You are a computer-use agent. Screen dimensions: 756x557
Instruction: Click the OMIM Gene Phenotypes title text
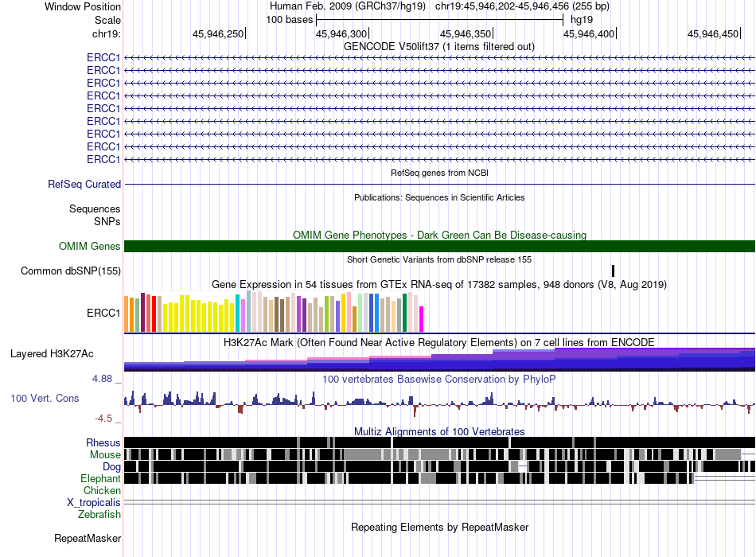pos(439,235)
